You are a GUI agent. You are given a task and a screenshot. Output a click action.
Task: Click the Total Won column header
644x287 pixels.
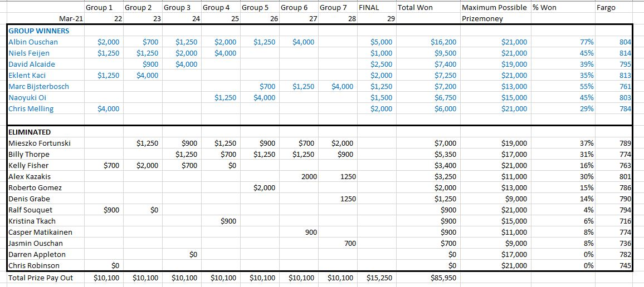(x=415, y=8)
